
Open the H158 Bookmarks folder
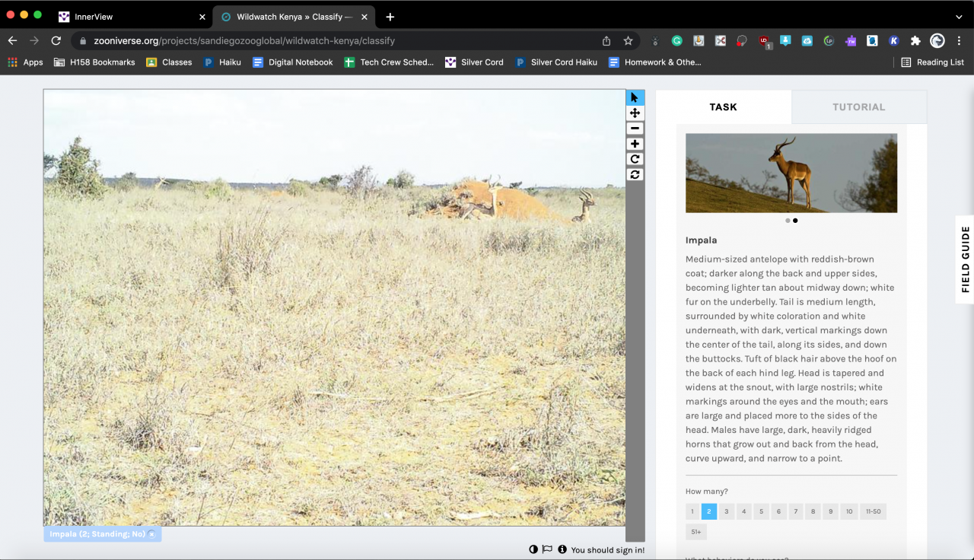pyautogui.click(x=94, y=62)
